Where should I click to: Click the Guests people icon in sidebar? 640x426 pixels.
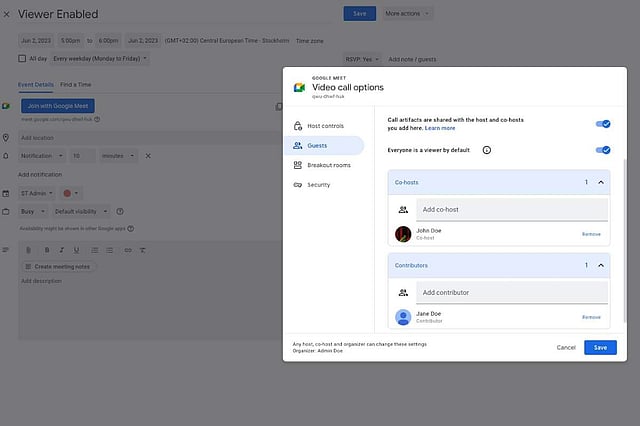[x=297, y=145]
